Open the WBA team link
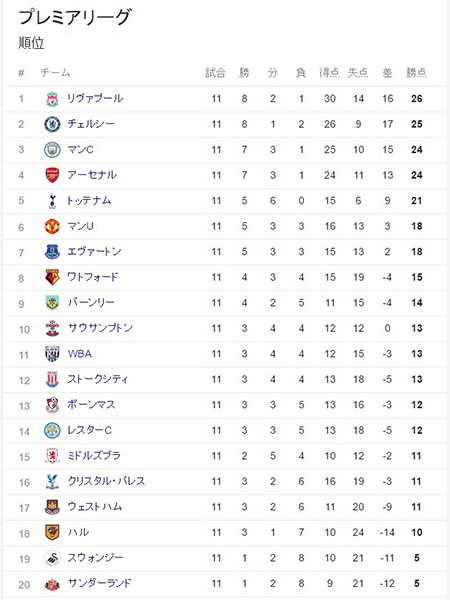450x600 pixels. (x=80, y=354)
